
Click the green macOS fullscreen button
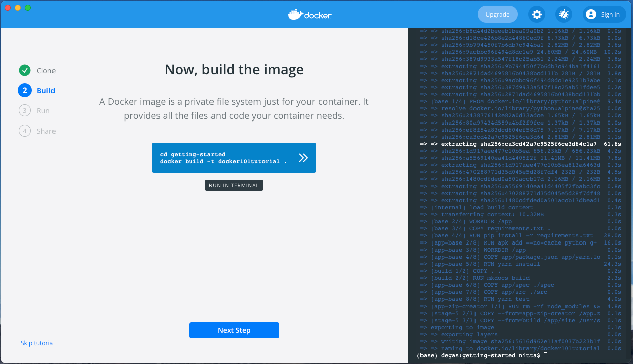click(x=28, y=8)
